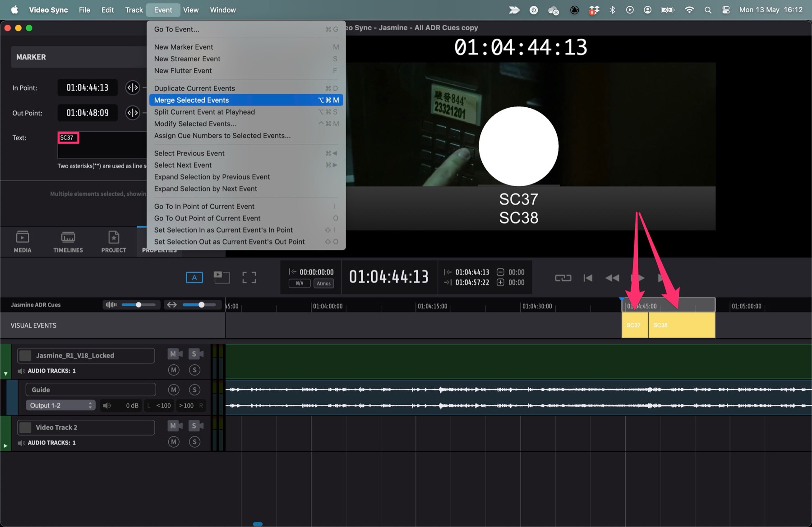This screenshot has width=812, height=527.
Task: Select the SC37 event on timeline
Action: [635, 325]
